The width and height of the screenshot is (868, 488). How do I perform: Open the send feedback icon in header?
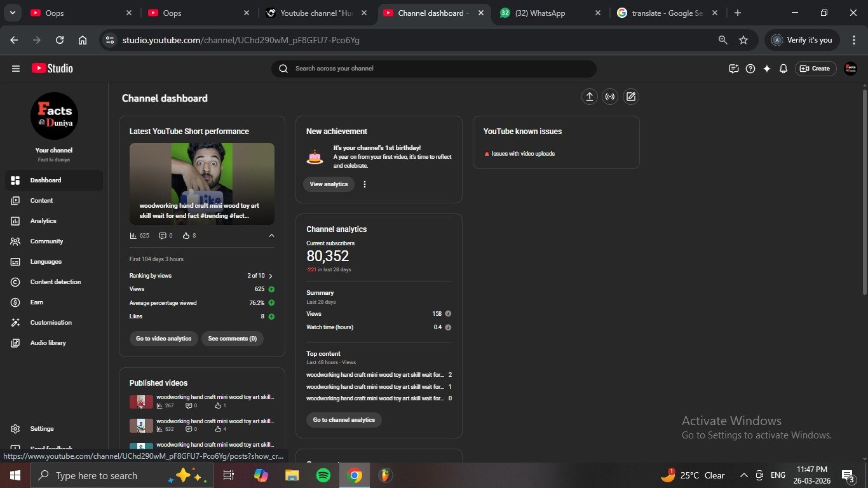[734, 69]
